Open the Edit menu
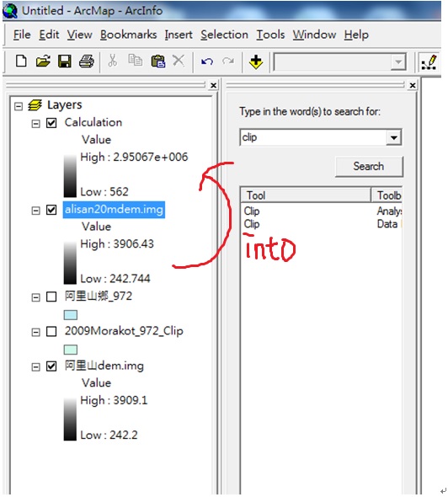448x497 pixels. point(49,35)
